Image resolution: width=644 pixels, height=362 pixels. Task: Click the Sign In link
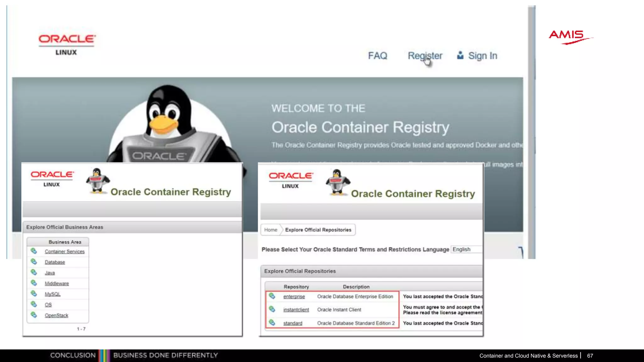tap(483, 56)
